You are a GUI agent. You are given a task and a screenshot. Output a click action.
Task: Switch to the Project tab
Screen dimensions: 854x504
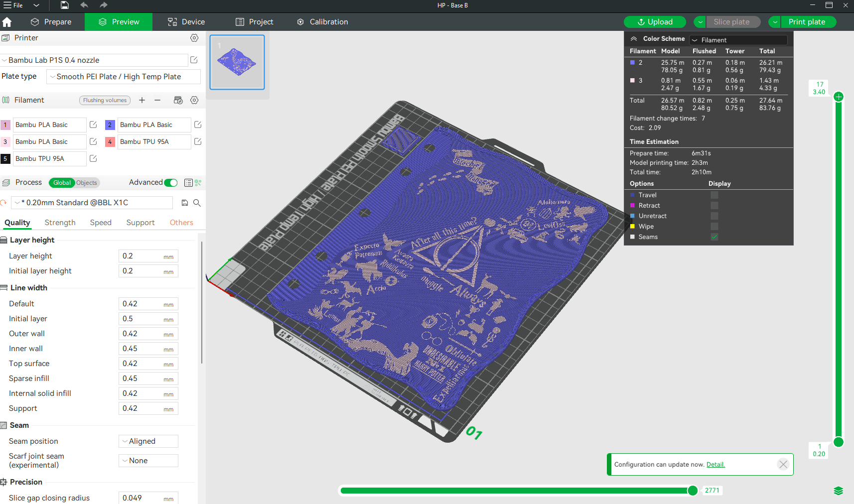254,22
